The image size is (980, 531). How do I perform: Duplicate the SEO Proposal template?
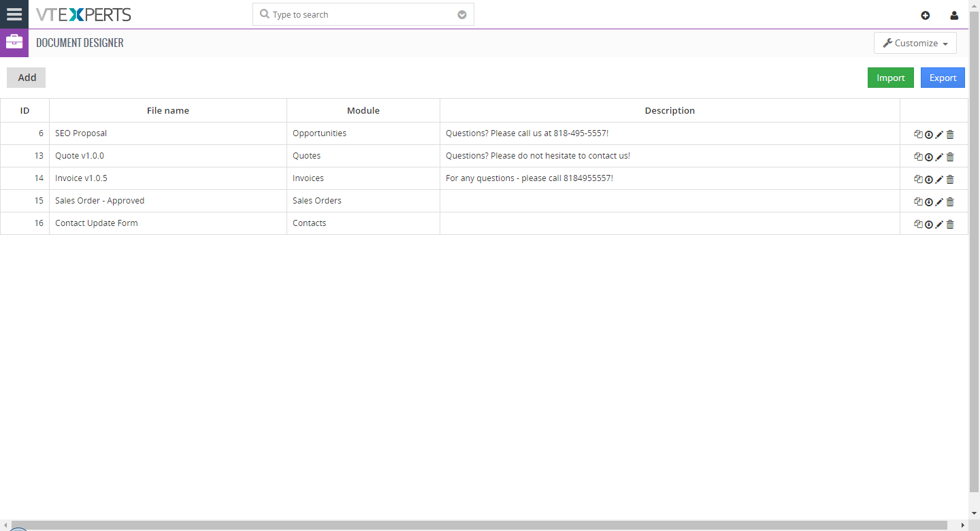[x=918, y=134]
